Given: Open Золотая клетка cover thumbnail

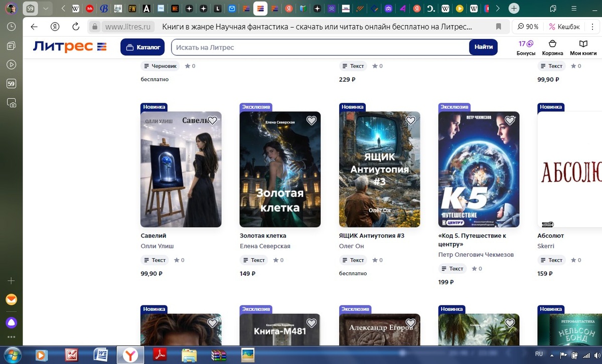Looking at the screenshot, I should point(280,169).
